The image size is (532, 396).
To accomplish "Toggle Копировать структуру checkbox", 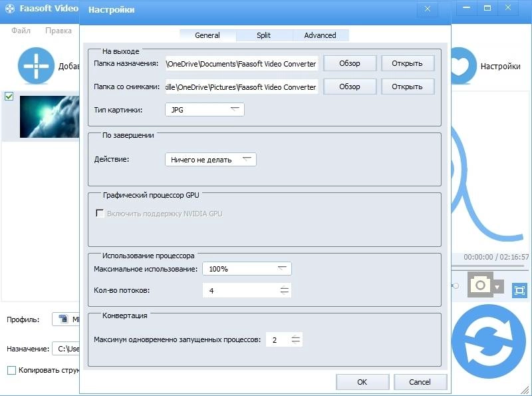I will 11,370.
